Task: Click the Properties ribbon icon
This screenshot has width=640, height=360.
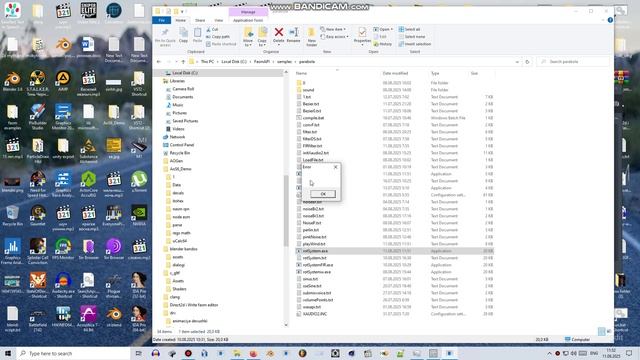Action: click(362, 36)
